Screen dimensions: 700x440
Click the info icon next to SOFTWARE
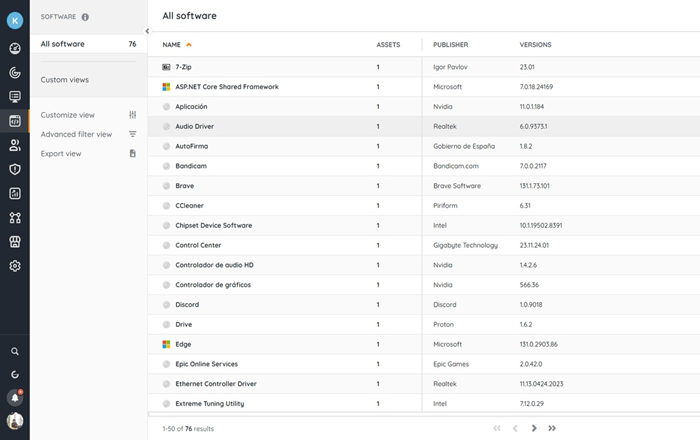click(85, 17)
